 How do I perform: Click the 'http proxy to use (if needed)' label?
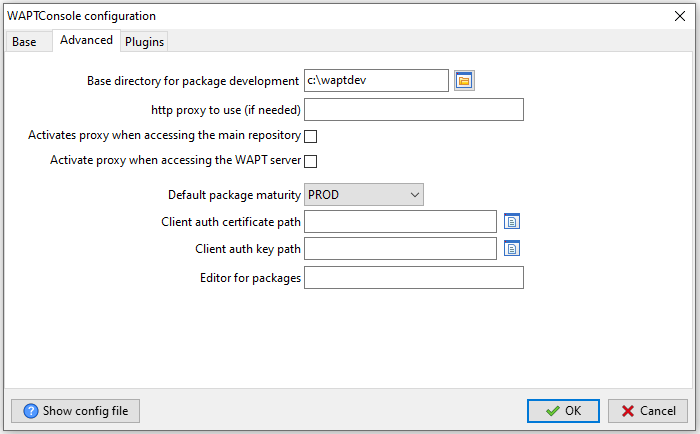click(226, 110)
